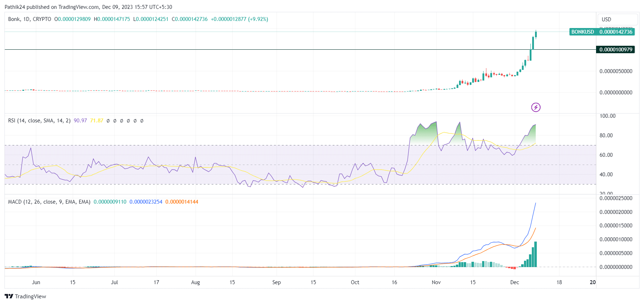Click the price change +0.0000012877 (+9.92%)
The height and width of the screenshot is (304, 644).
click(239, 19)
